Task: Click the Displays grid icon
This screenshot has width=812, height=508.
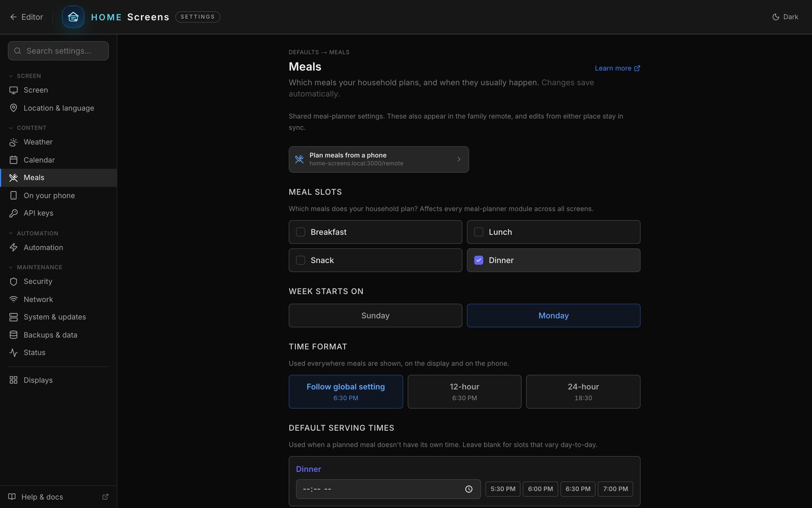Action: coord(14,380)
